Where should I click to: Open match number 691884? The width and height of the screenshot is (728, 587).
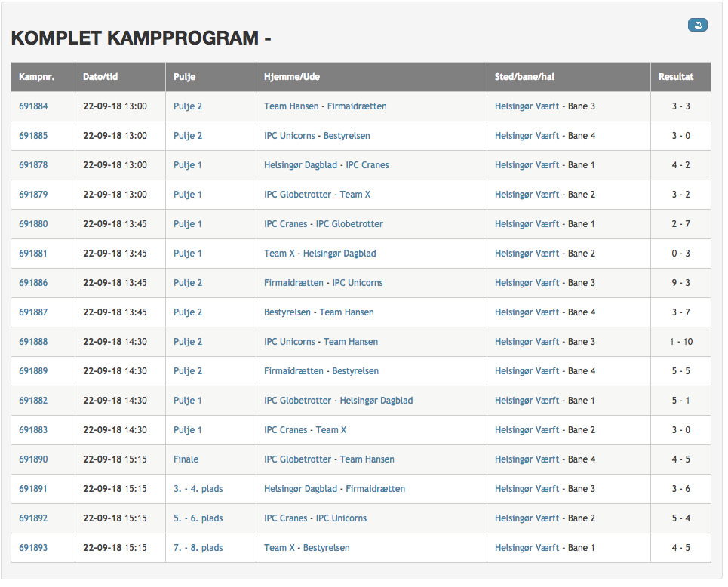pyautogui.click(x=33, y=106)
